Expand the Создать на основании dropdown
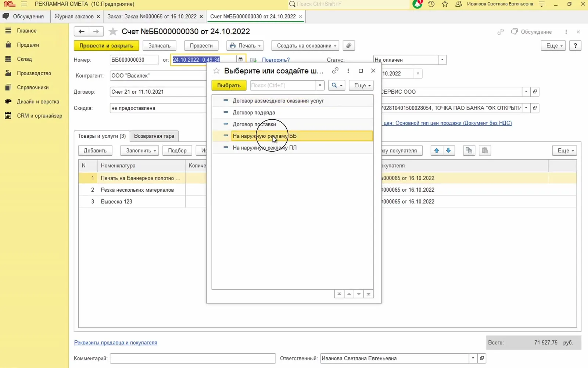 point(305,46)
